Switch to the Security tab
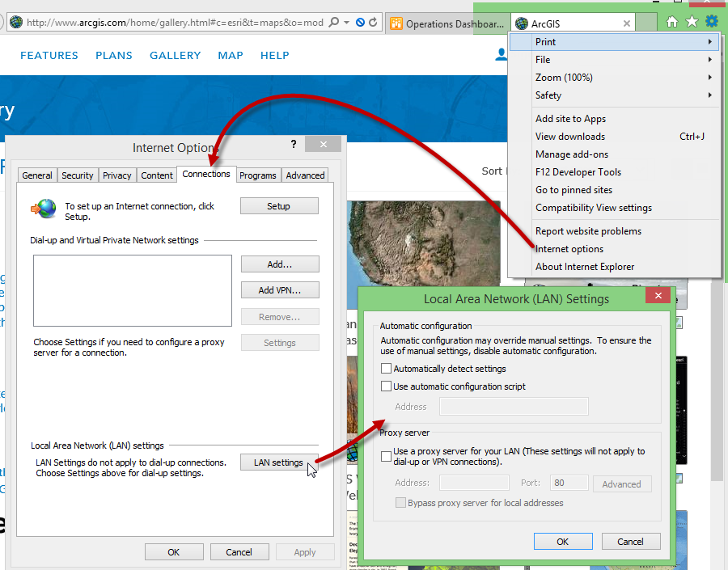 tap(78, 175)
